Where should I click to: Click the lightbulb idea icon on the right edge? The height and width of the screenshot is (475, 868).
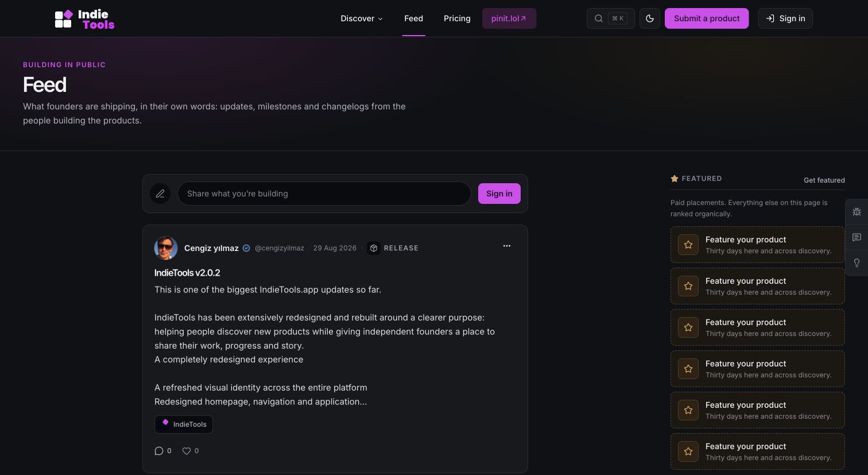point(857,262)
